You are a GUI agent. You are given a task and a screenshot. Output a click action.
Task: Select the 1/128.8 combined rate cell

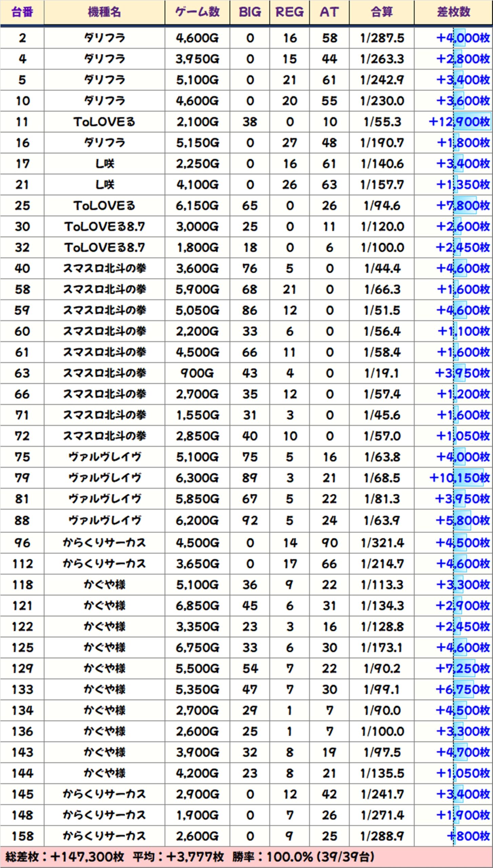tap(382, 627)
